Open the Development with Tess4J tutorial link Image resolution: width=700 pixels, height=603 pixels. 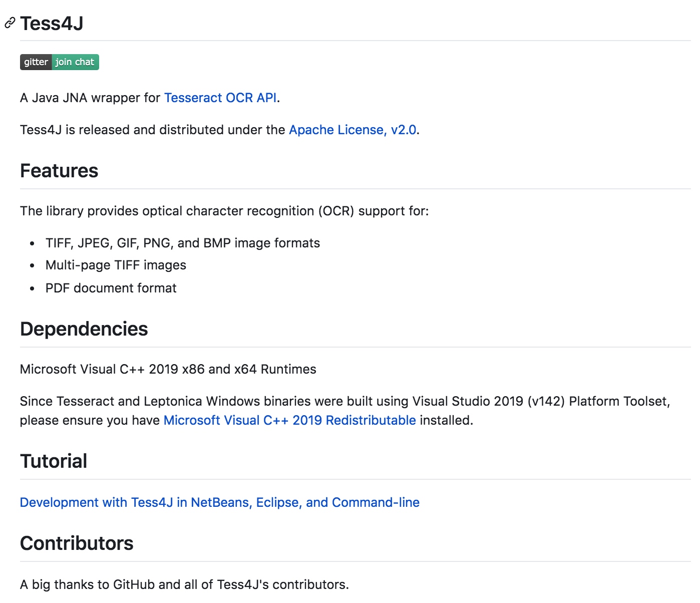coord(219,502)
